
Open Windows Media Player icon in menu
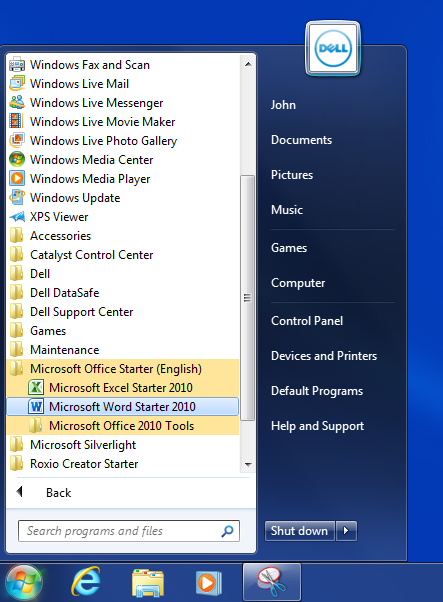tap(17, 179)
